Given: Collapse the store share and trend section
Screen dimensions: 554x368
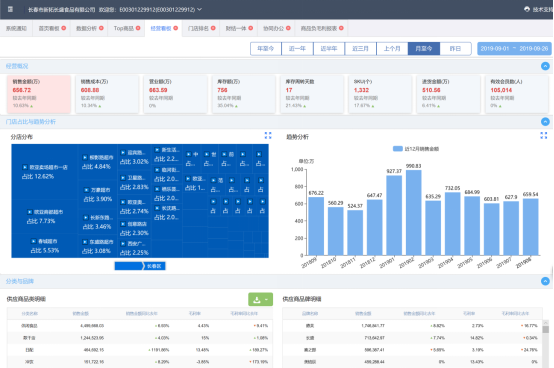Looking at the screenshot, I should pos(545,121).
